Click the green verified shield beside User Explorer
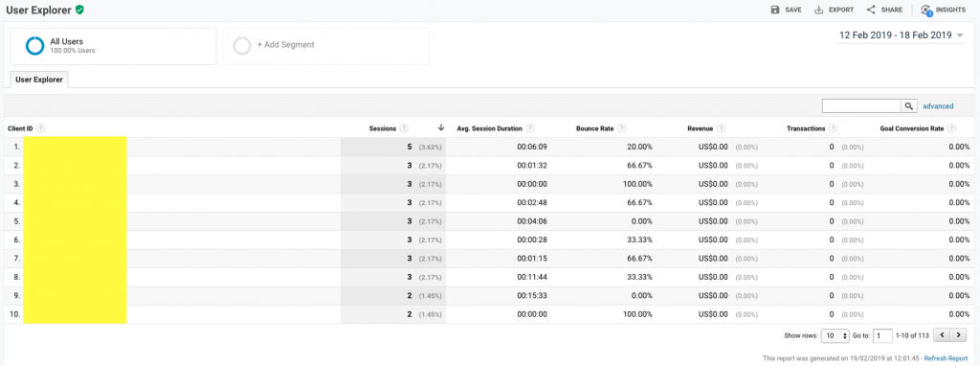980x366 pixels. pos(79,10)
